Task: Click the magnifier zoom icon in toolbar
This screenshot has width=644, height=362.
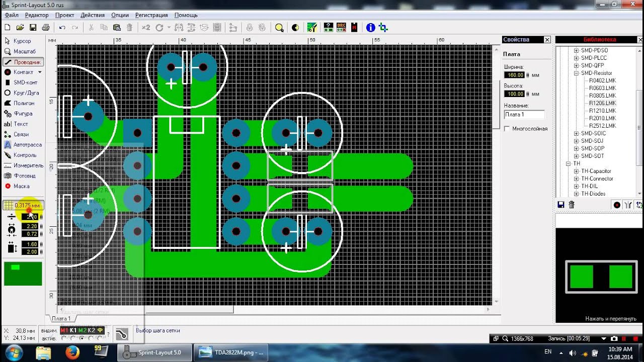Action: (x=279, y=28)
